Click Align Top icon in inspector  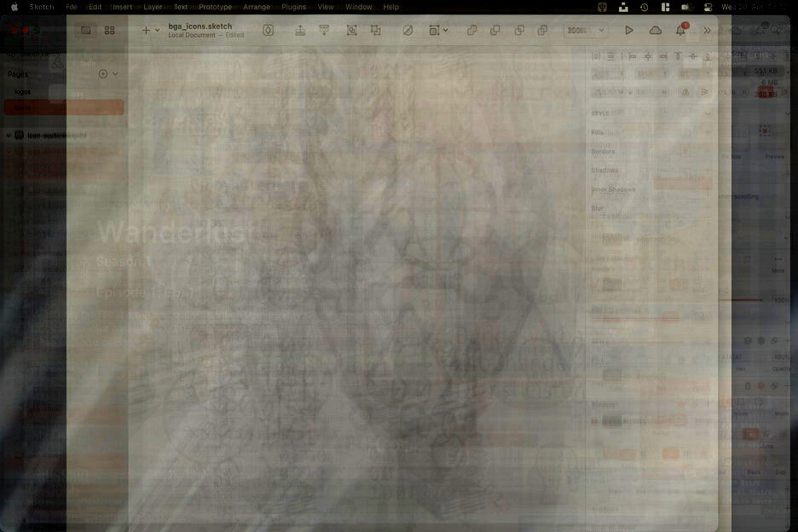point(678,57)
